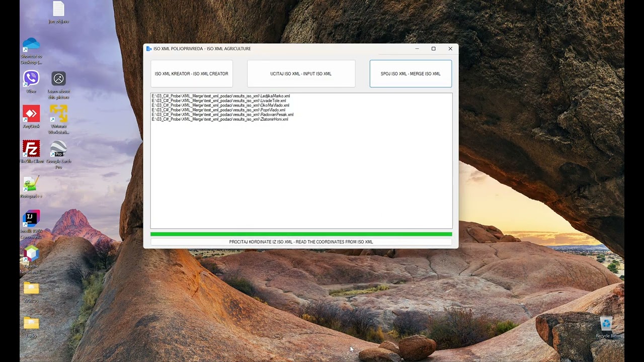The width and height of the screenshot is (644, 362).
Task: Select the Recycle Bin icon
Action: click(606, 327)
